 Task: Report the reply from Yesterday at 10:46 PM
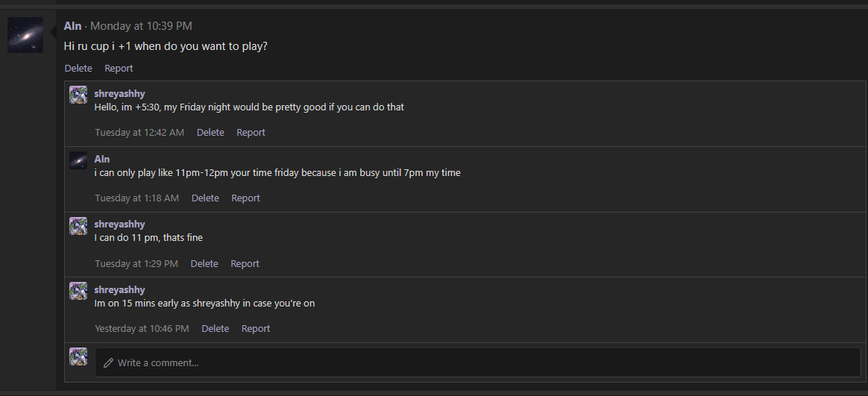256,329
